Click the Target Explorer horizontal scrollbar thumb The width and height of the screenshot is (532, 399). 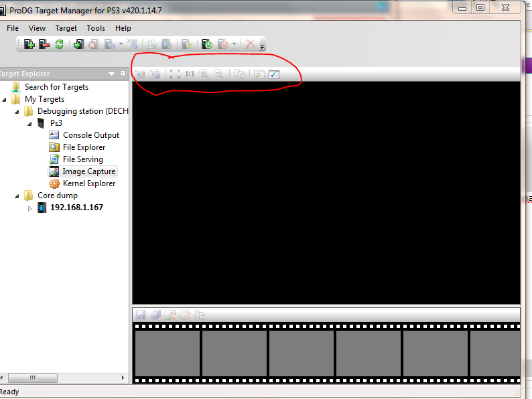(33, 378)
